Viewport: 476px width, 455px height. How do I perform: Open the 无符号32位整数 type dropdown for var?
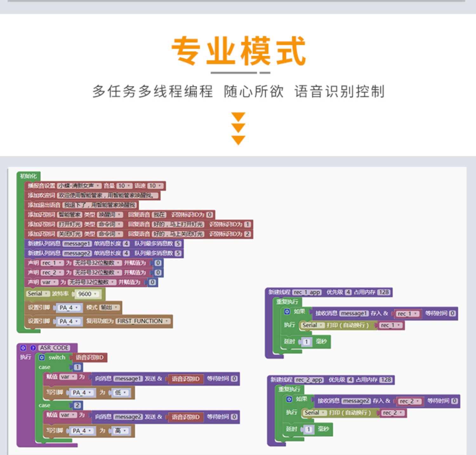click(112, 282)
